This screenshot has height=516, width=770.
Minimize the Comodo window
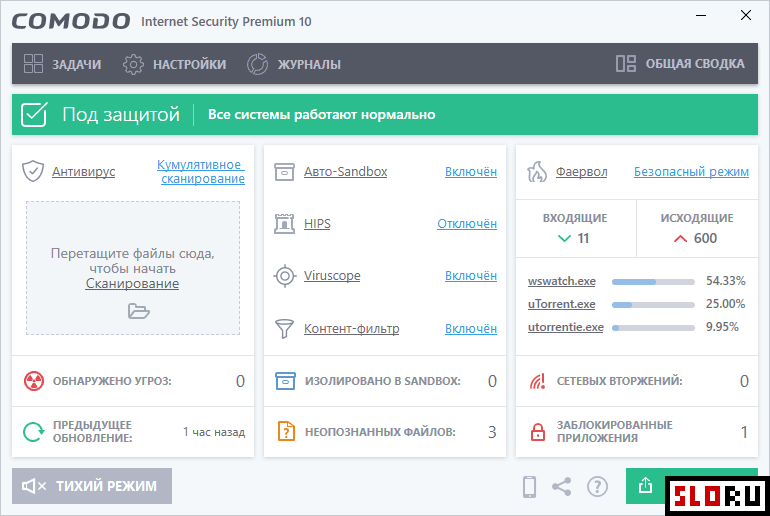click(x=701, y=16)
